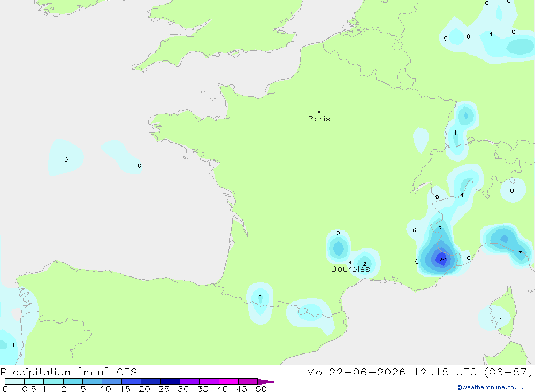Pick the 30–35 mm legend color swatch
535x392 pixels.
click(190, 381)
